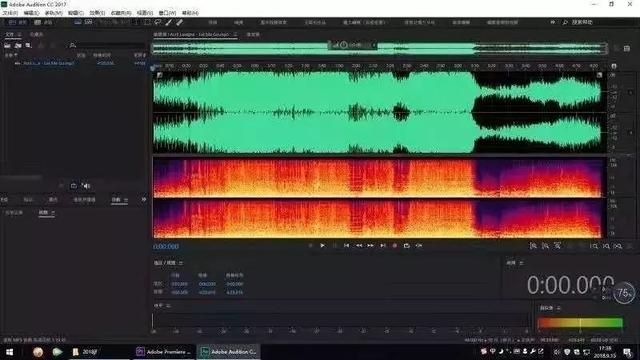640x360 pixels.
Task: Select the Lasso selection tool
Action: coord(158,22)
